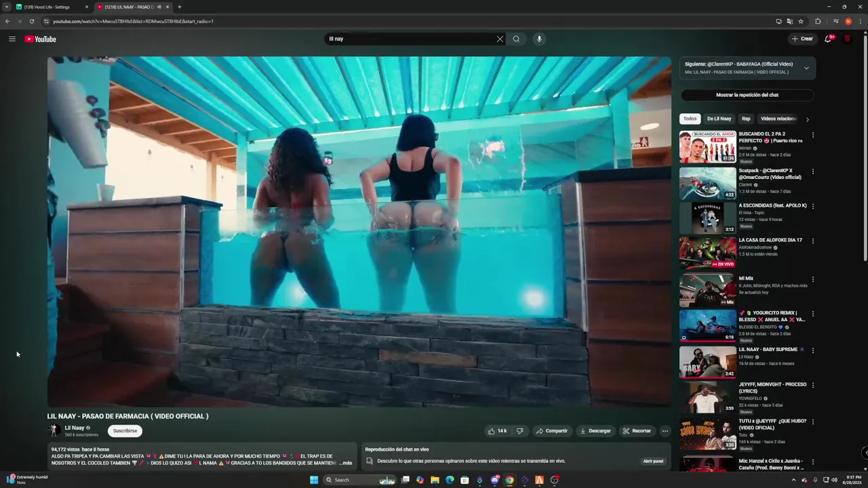Mute the tab via speaker icon
Screen dimensions: 868x488
[x=159, y=7]
